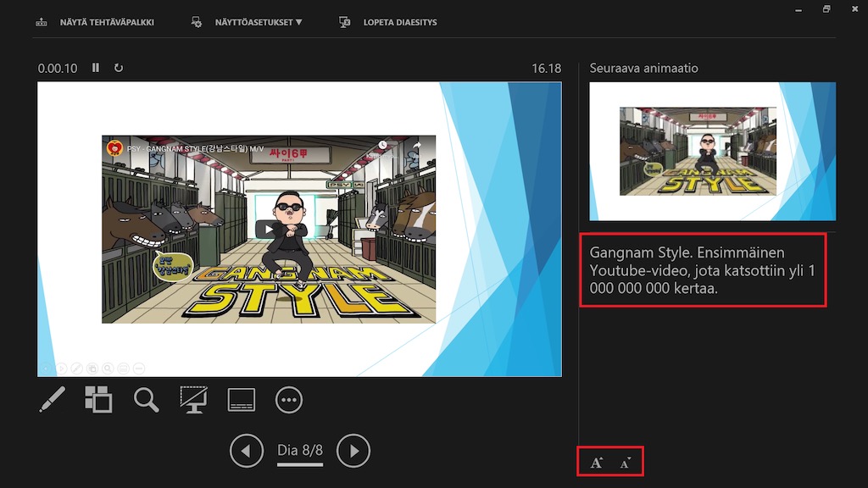Select the pen and laser pointer tool

[x=52, y=400]
